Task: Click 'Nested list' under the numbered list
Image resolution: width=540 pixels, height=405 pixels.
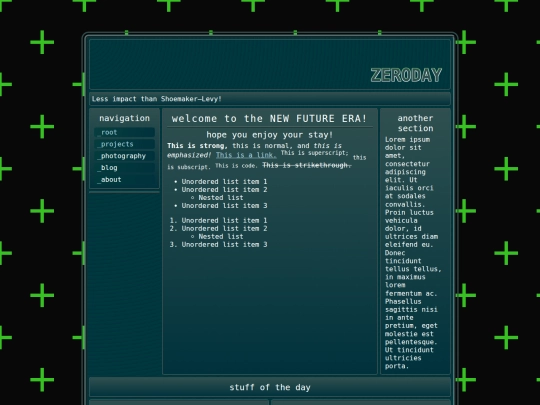Action: click(x=221, y=237)
